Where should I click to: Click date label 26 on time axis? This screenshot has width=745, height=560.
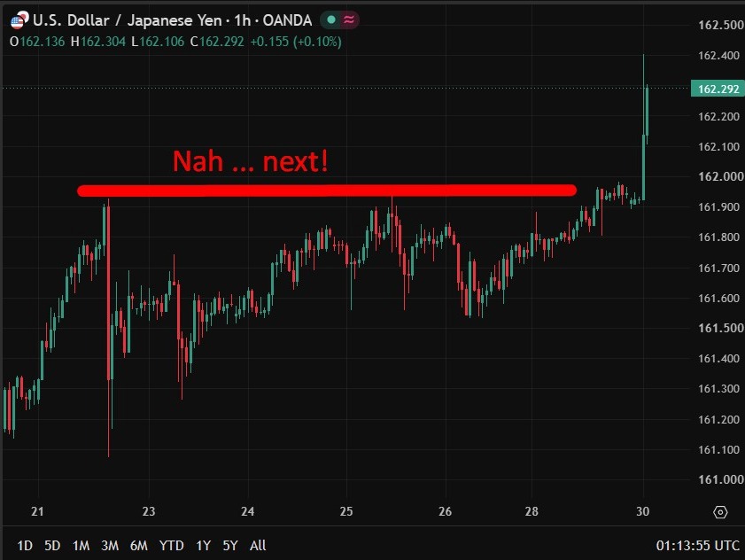[446, 511]
